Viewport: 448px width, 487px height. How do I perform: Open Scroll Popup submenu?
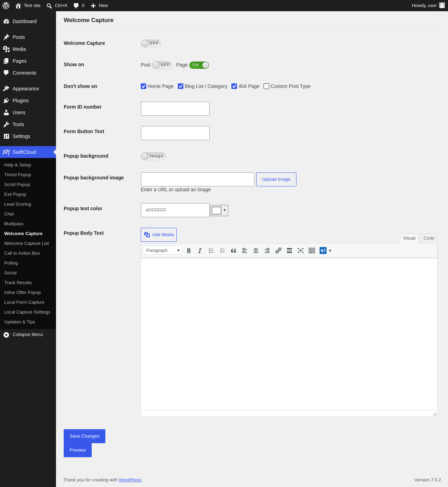(x=28, y=185)
